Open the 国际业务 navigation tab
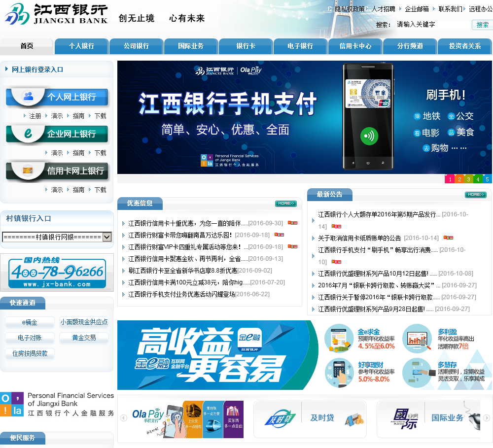 [x=191, y=46]
